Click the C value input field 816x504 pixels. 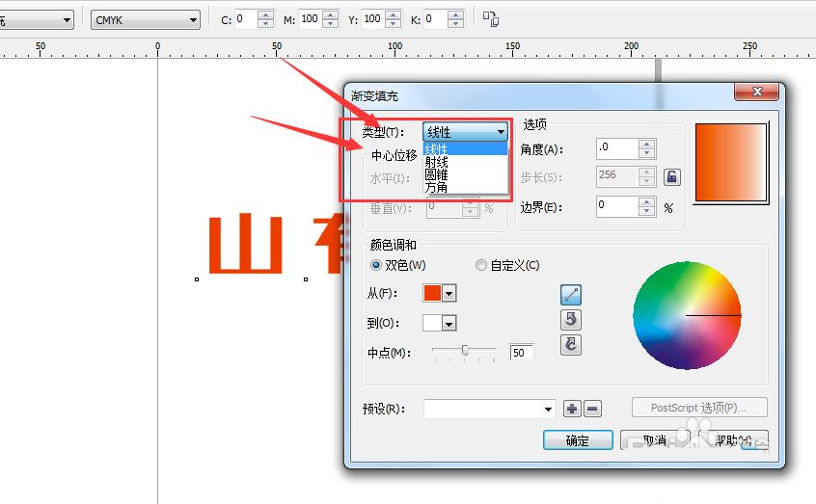[x=246, y=19]
